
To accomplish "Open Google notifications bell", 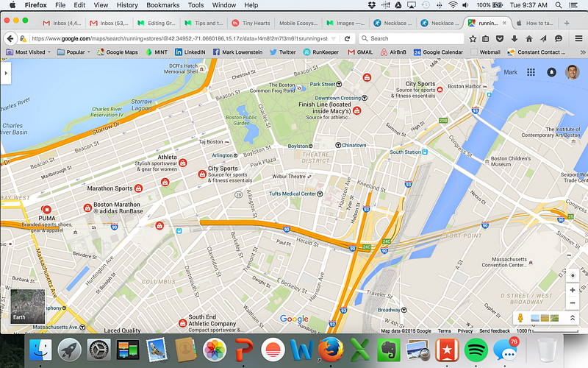I will 552,72.
